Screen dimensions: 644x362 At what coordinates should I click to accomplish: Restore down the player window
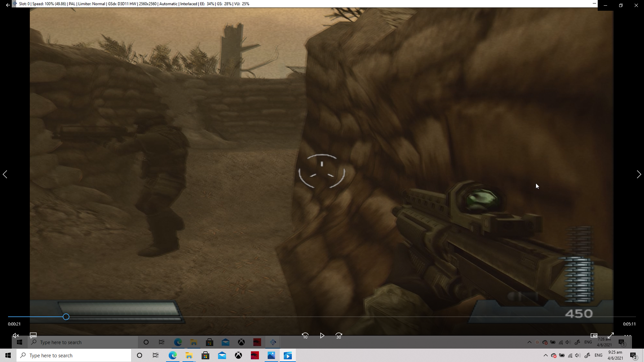tap(621, 5)
